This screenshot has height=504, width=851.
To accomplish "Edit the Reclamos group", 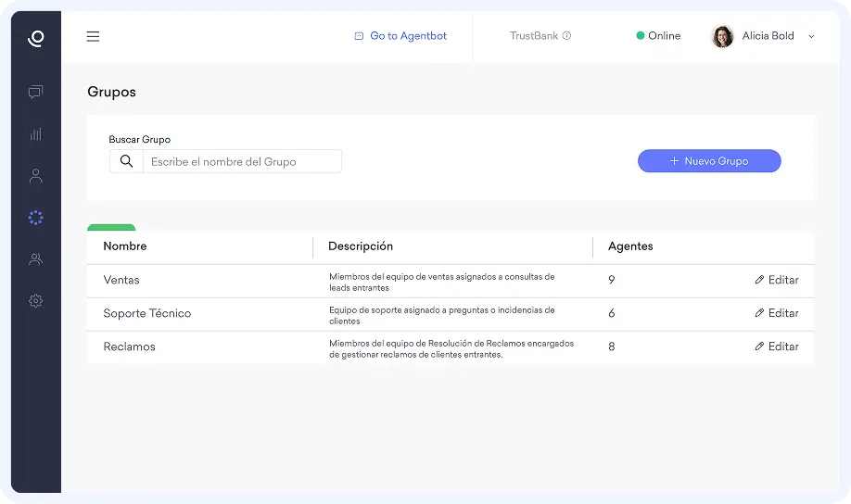I will click(776, 346).
